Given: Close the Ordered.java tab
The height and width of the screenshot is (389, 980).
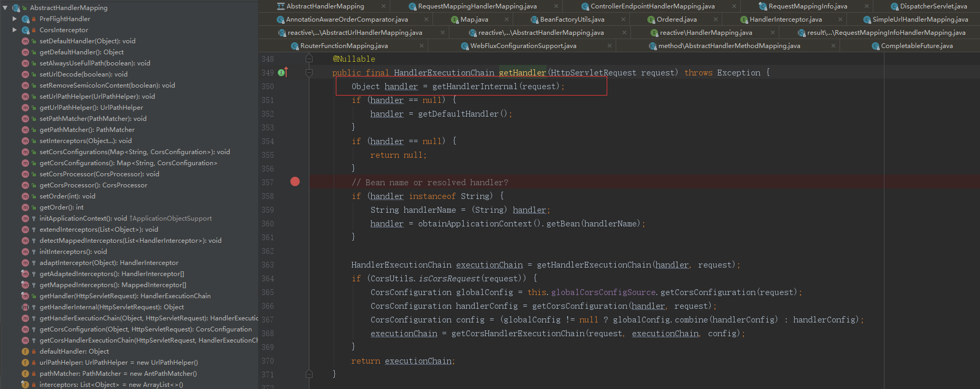Looking at the screenshot, I should coord(715,20).
